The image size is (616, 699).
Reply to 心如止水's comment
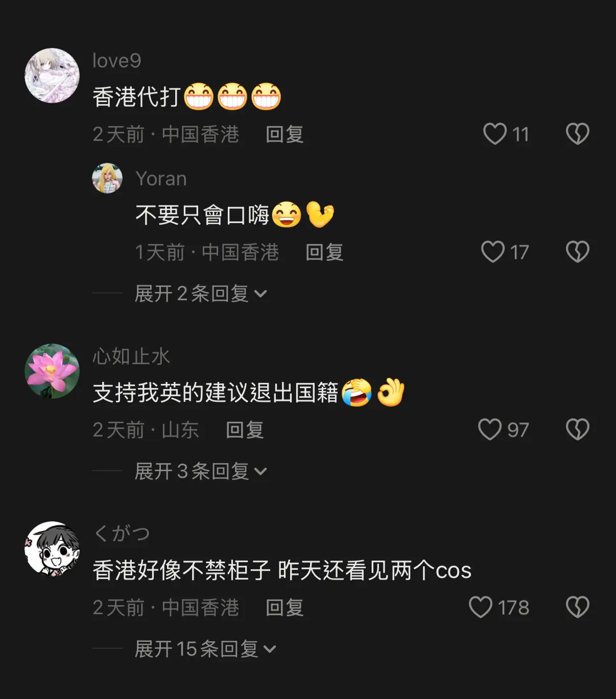(x=245, y=430)
